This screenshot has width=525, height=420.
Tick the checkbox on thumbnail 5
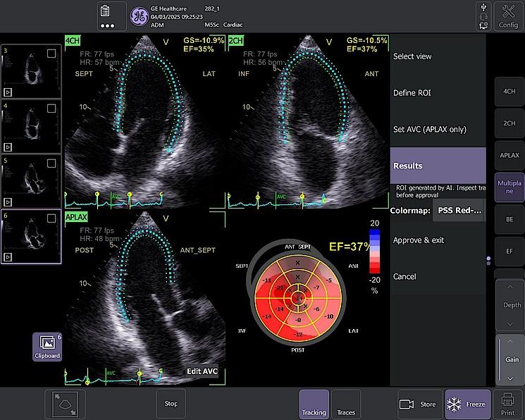(x=51, y=163)
